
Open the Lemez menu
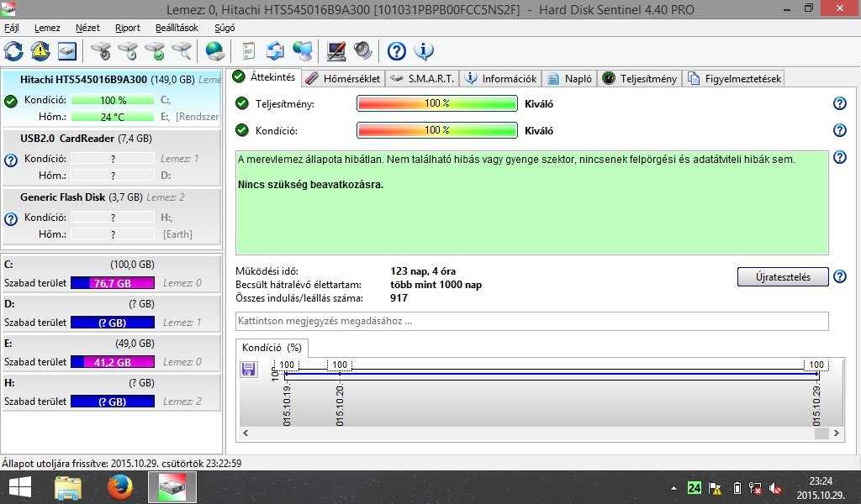47,28
